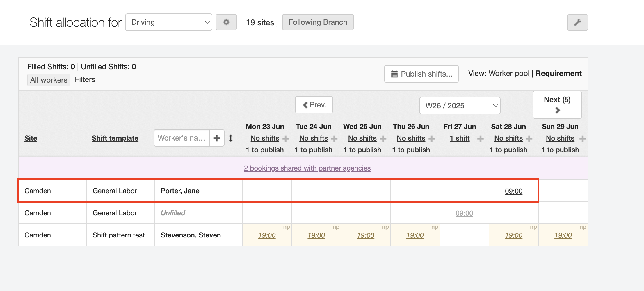The width and height of the screenshot is (644, 291).
Task: Toggle the Following Branch button
Action: [318, 22]
